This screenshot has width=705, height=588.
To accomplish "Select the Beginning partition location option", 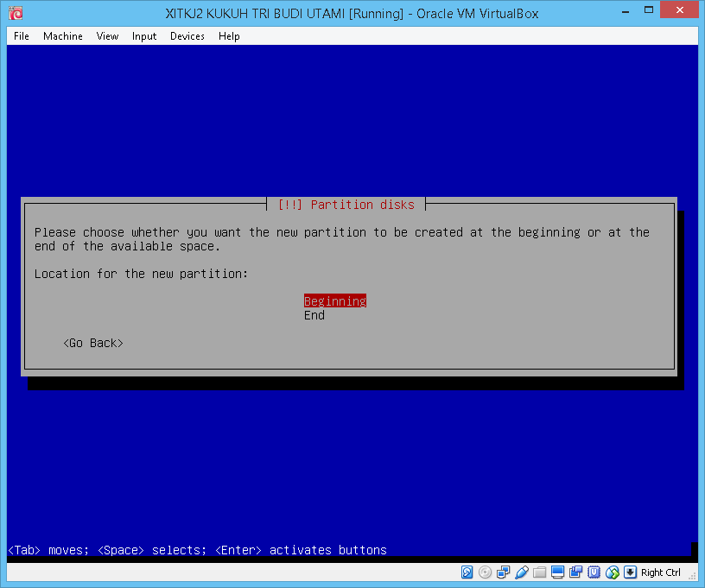I will pos(335,301).
